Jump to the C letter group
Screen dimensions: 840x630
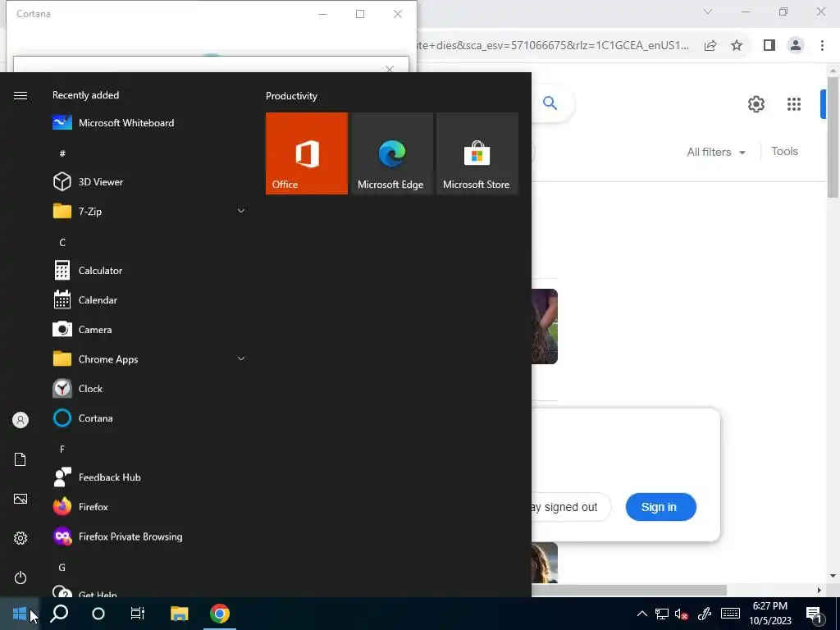point(62,243)
